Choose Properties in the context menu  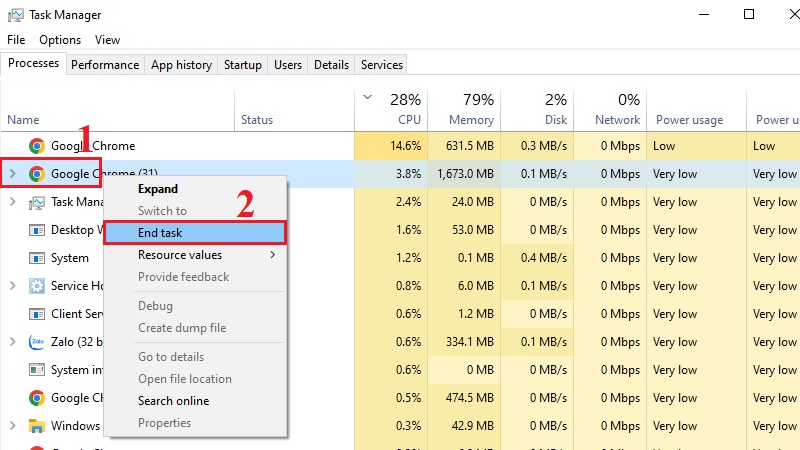pos(195,423)
